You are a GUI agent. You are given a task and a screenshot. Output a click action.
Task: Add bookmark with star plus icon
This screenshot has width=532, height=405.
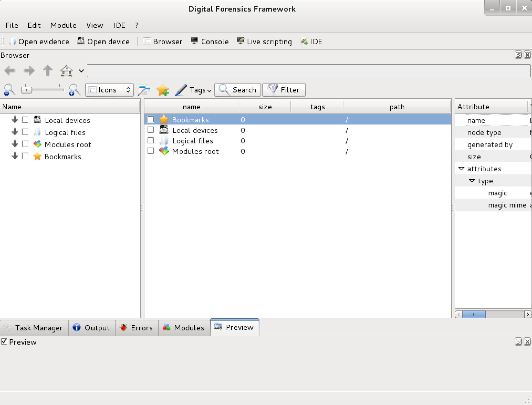click(x=163, y=90)
